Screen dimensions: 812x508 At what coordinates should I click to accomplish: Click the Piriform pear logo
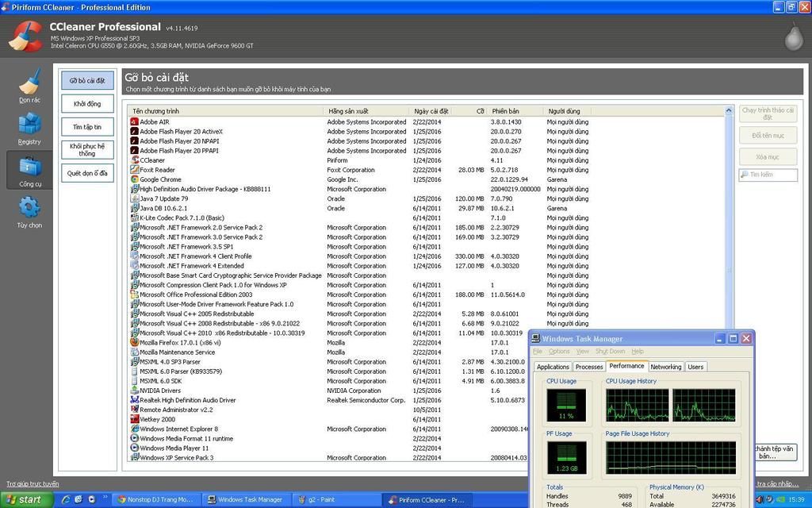point(793,37)
